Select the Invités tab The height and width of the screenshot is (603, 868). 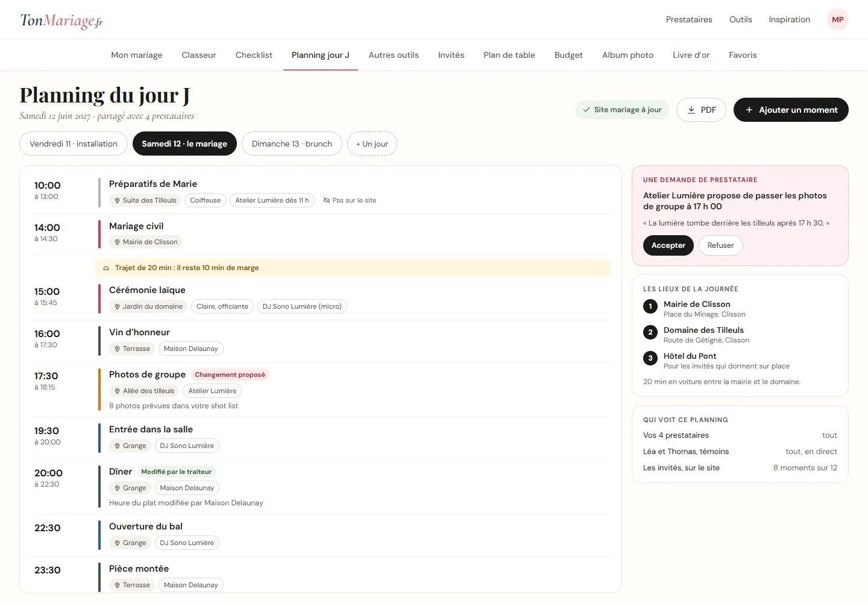click(451, 55)
